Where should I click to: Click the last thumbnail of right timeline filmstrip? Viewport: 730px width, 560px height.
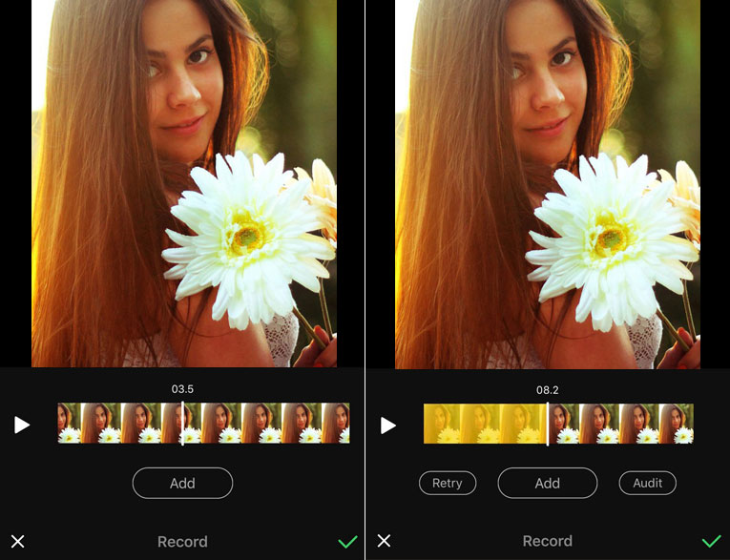tap(676, 424)
